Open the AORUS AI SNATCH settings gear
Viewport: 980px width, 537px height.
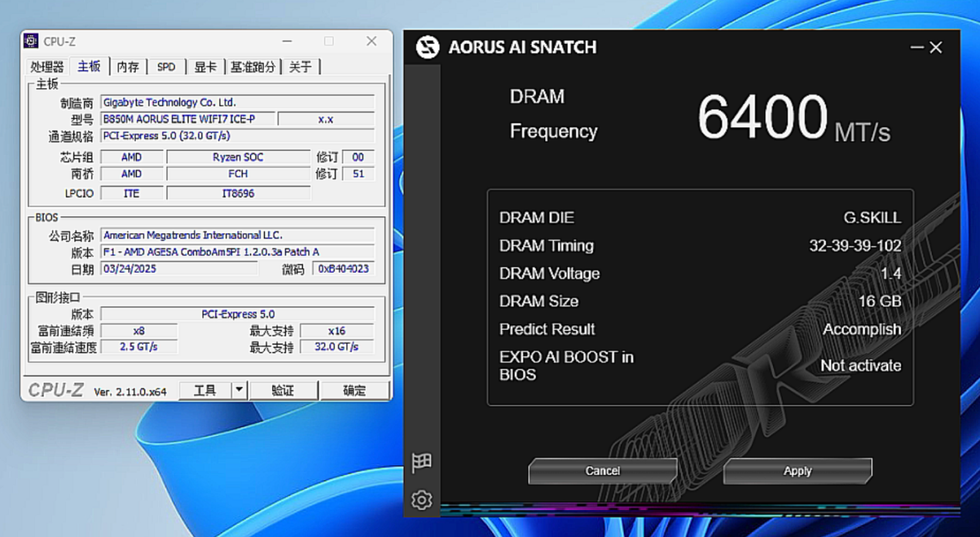click(x=422, y=500)
